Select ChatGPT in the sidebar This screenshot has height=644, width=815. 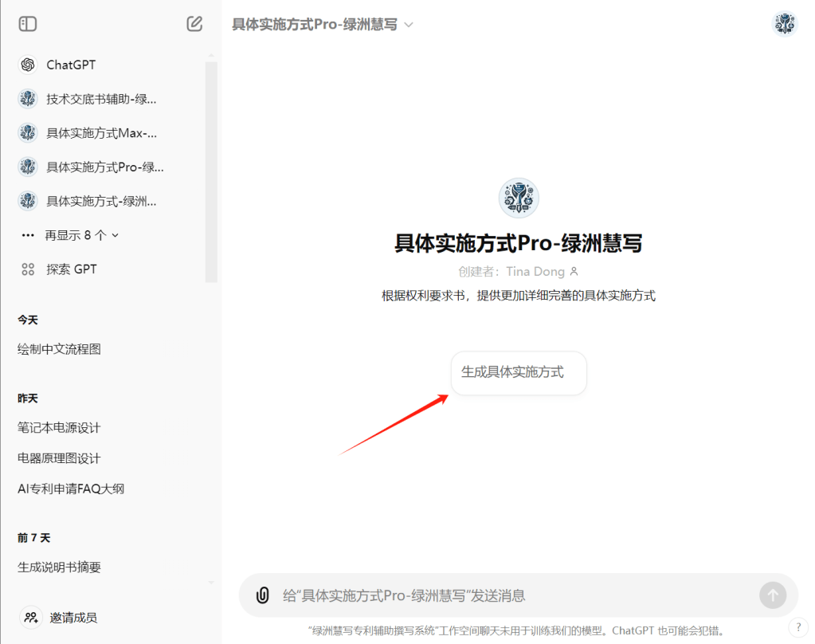pyautogui.click(x=70, y=65)
